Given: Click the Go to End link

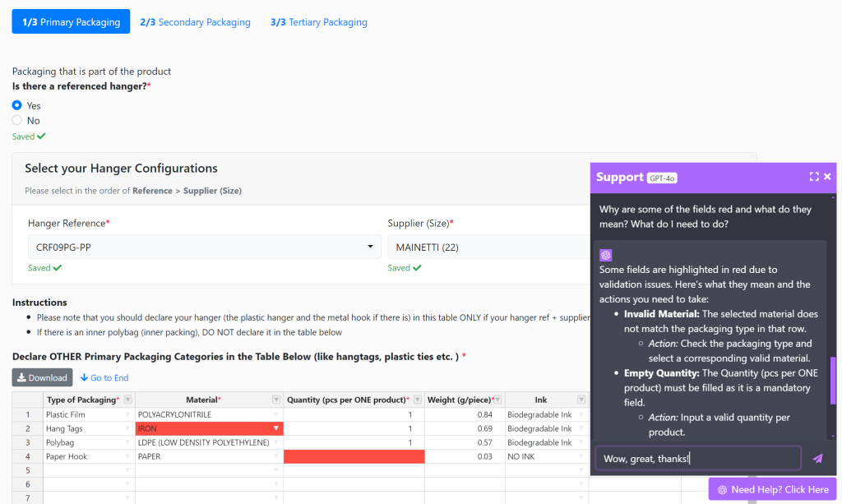Looking at the screenshot, I should coord(104,378).
